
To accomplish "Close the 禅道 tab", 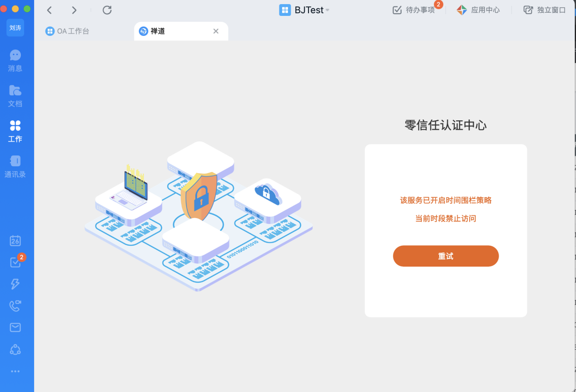I will [x=216, y=31].
